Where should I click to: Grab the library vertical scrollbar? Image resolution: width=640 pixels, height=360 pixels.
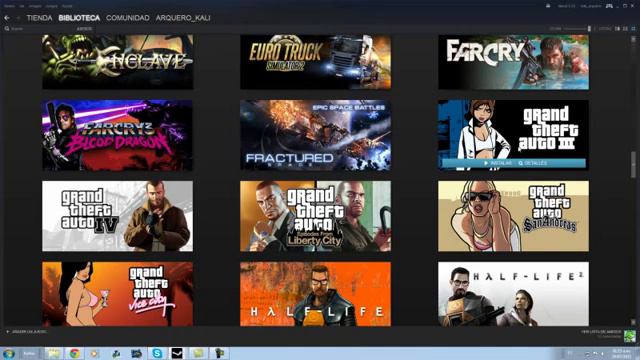[633, 164]
